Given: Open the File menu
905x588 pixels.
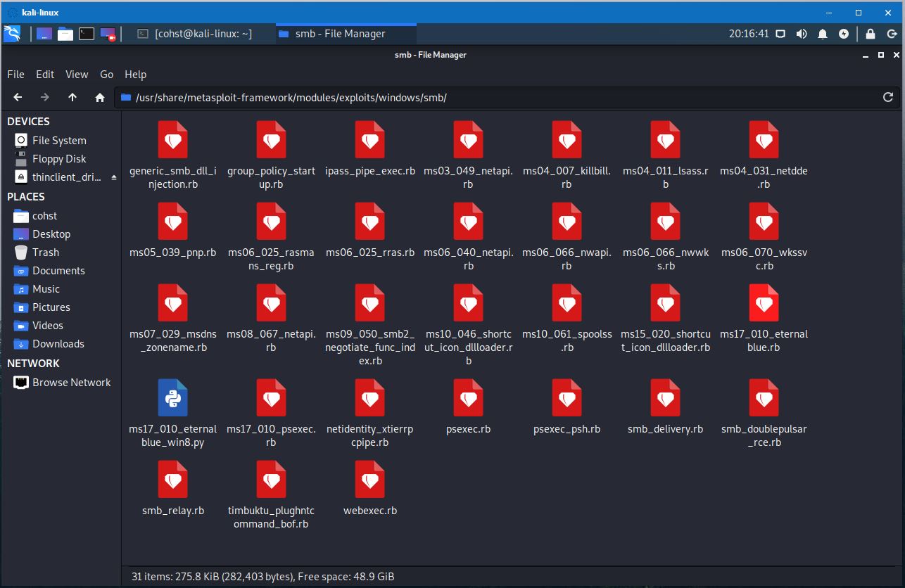Looking at the screenshot, I should click(15, 75).
